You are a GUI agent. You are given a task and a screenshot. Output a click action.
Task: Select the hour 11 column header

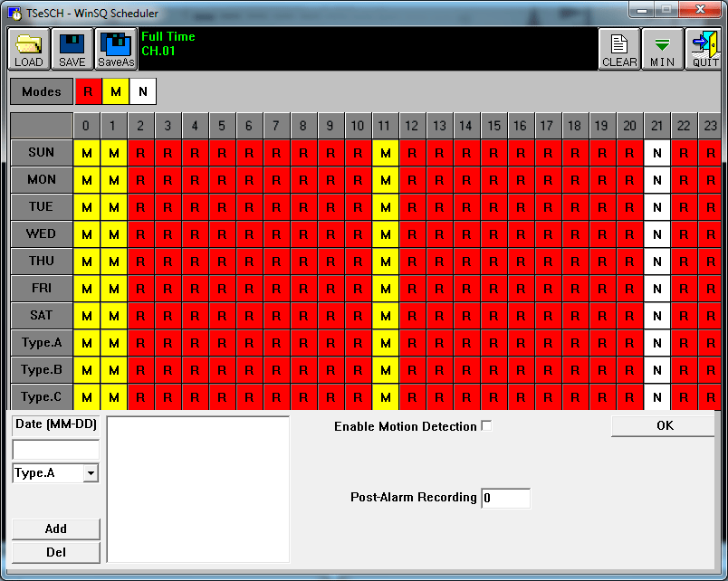click(385, 126)
